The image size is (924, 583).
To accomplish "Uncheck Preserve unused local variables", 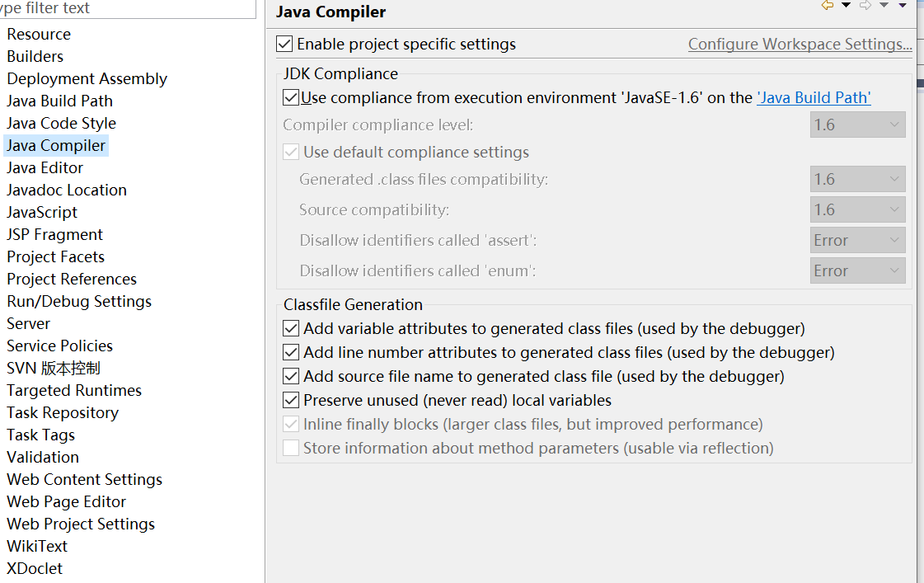I will 290,399.
